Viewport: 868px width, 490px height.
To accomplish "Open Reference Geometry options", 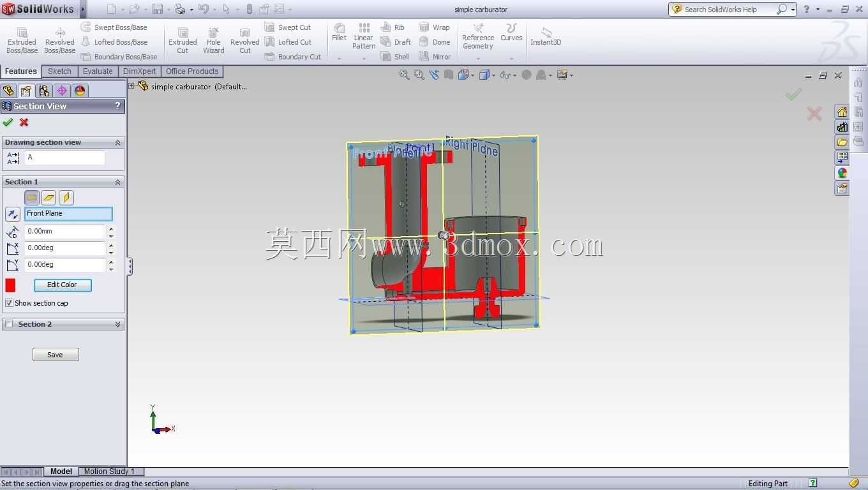I will (x=478, y=36).
